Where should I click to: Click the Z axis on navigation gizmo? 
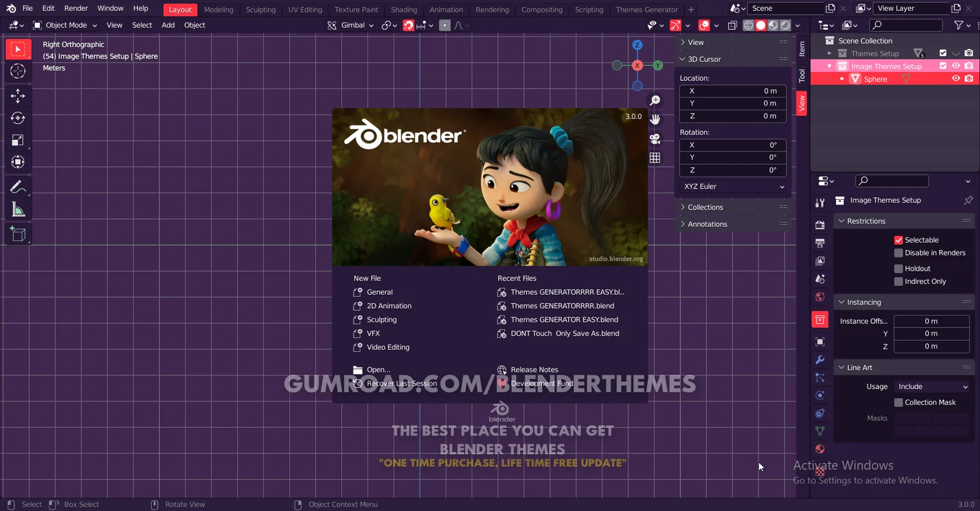tap(638, 45)
